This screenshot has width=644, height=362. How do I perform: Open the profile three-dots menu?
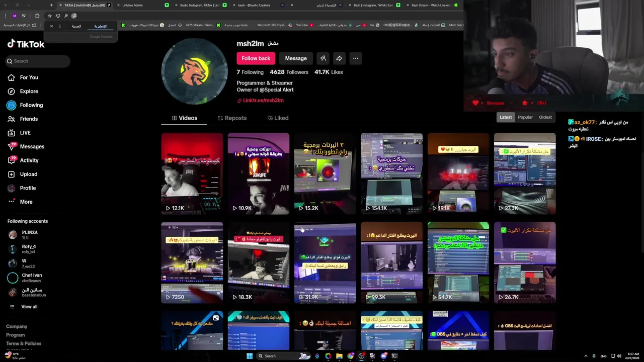tap(355, 58)
